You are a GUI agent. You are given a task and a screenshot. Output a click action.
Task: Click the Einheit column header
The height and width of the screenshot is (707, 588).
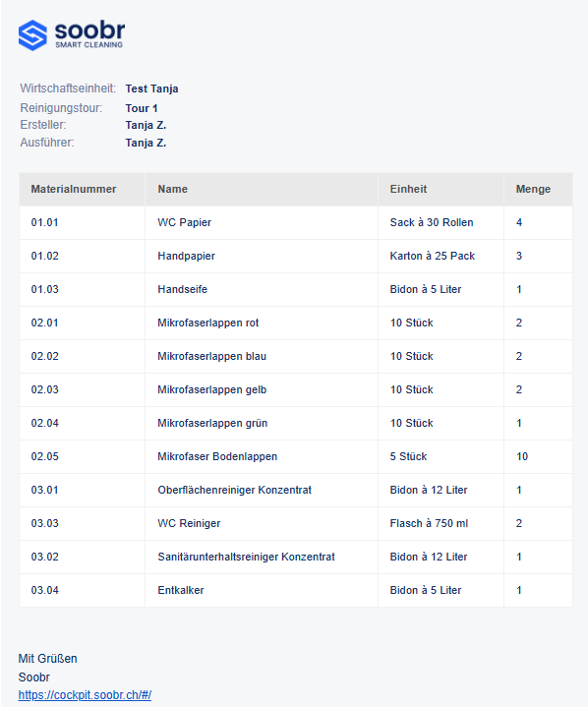tap(408, 189)
